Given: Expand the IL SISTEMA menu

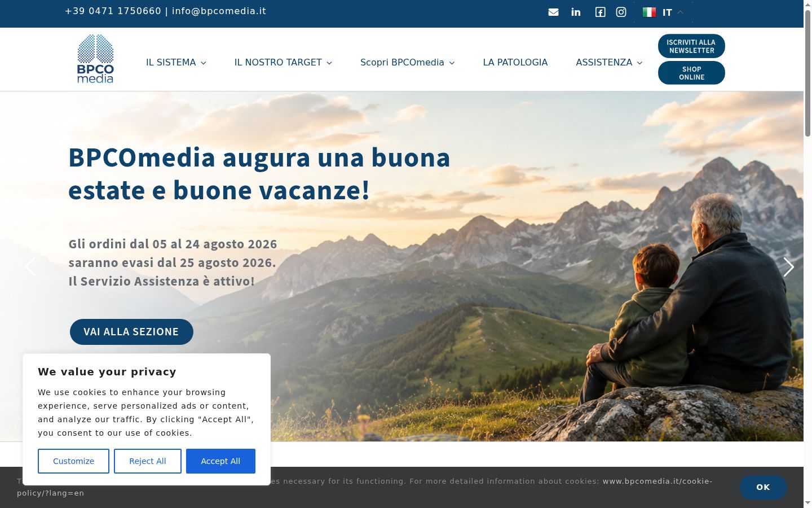Looking at the screenshot, I should (x=176, y=62).
